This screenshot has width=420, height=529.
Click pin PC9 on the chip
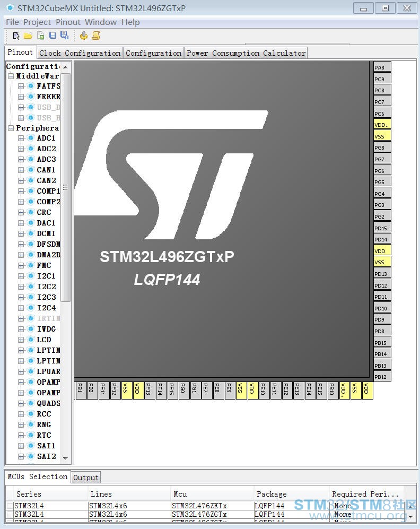click(x=382, y=79)
